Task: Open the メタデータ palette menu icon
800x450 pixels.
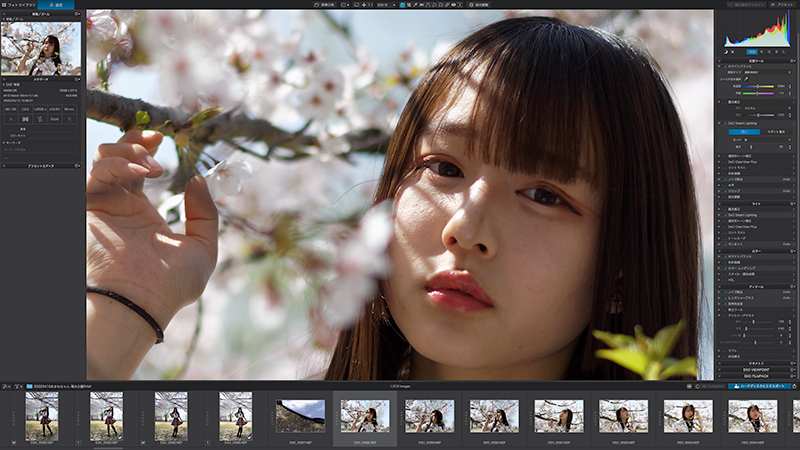Action: point(77,80)
